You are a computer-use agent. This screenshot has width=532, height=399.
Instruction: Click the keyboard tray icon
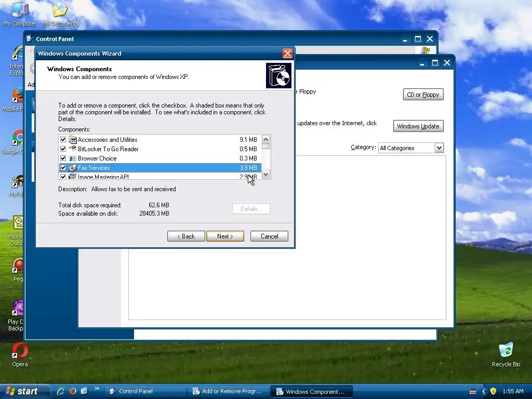pos(473,392)
